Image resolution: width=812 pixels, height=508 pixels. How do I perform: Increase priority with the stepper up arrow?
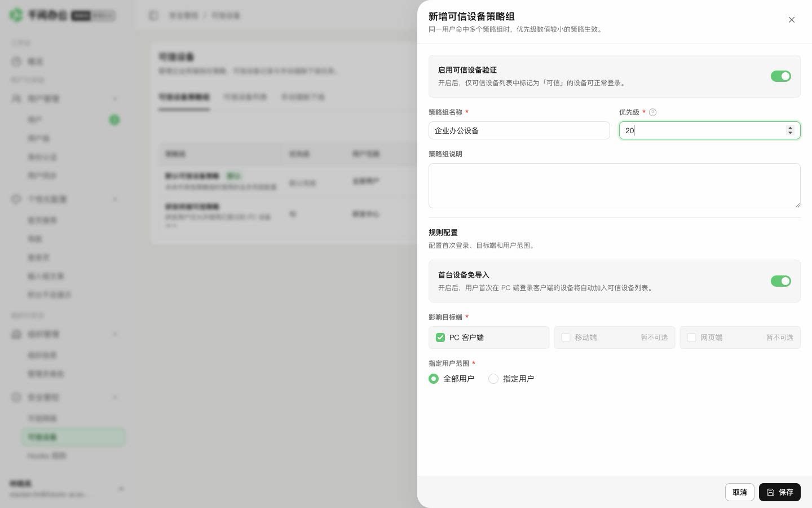pos(790,128)
